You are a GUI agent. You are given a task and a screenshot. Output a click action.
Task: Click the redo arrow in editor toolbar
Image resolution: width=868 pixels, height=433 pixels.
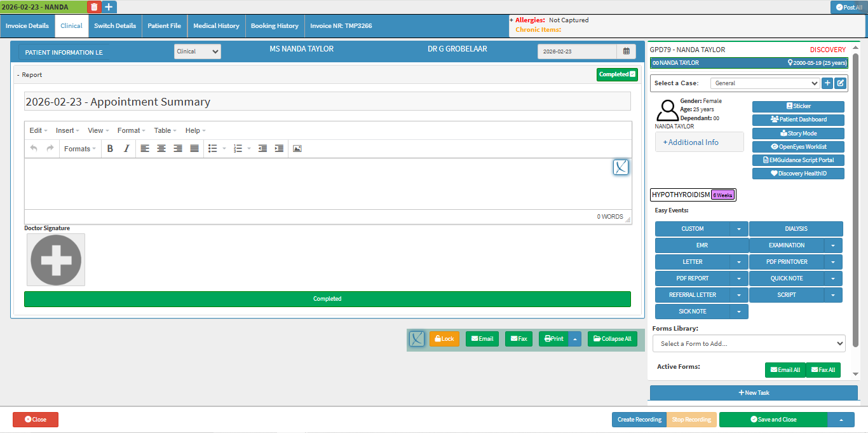click(x=50, y=148)
